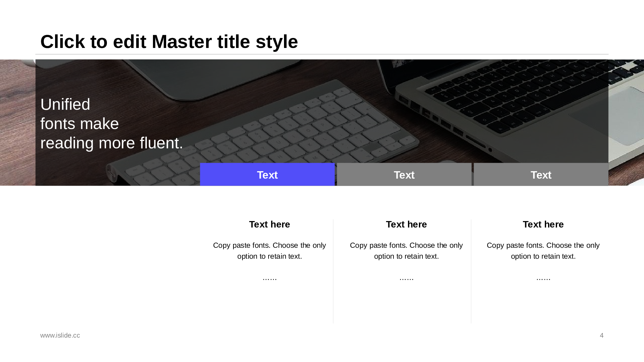644x362 pixels.
Task: Click the right column 'Copy paste fonts' paragraph
Action: 543,251
